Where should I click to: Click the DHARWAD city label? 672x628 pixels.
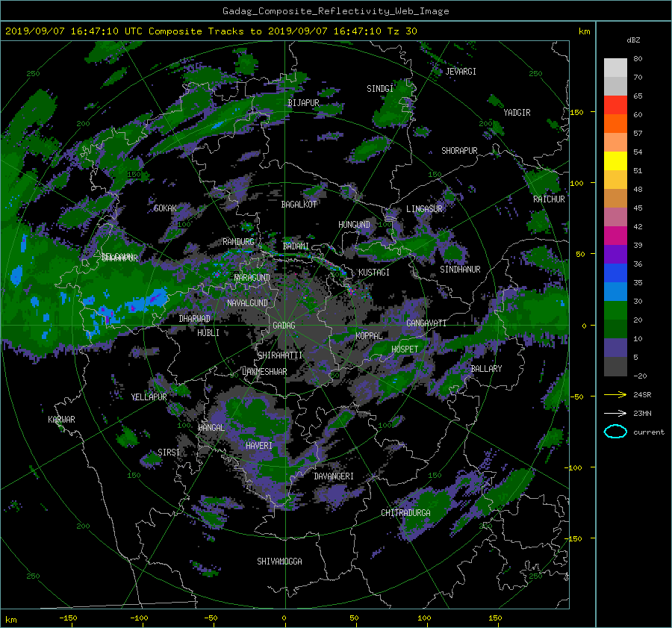click(x=195, y=319)
